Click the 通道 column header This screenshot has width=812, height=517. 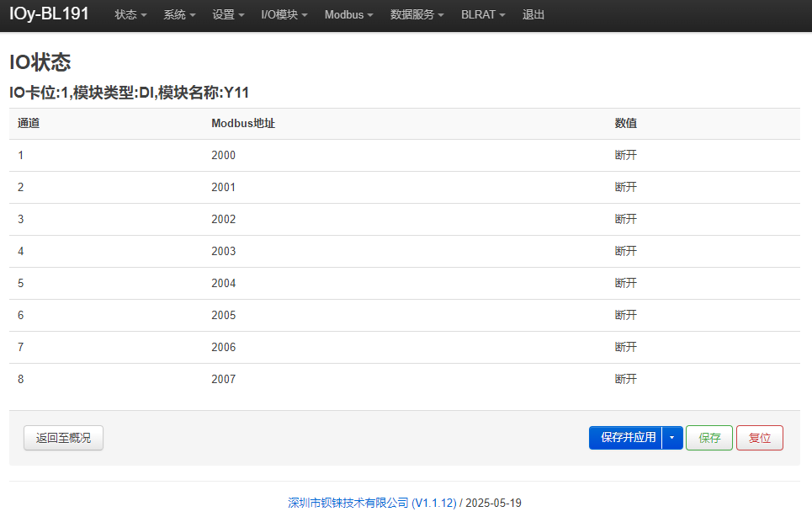coord(29,123)
